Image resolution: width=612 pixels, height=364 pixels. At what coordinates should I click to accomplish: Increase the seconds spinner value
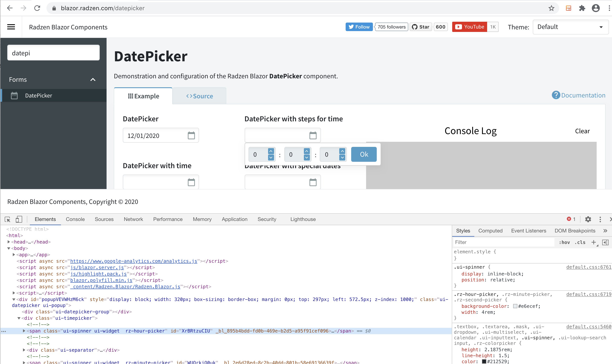pos(342,151)
